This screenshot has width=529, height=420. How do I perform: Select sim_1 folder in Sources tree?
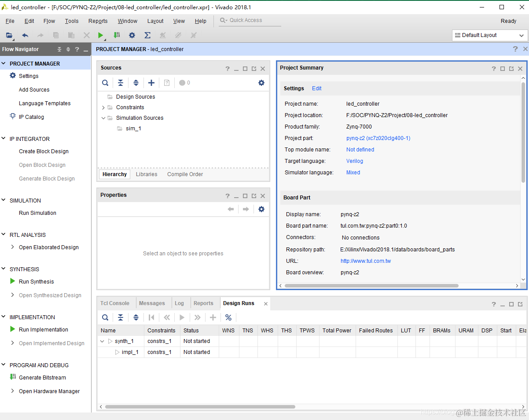coord(133,129)
